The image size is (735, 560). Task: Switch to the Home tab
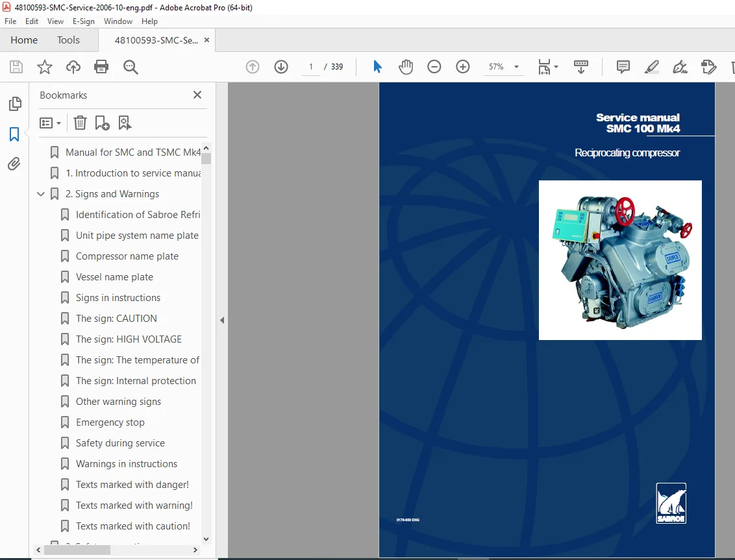(x=24, y=40)
